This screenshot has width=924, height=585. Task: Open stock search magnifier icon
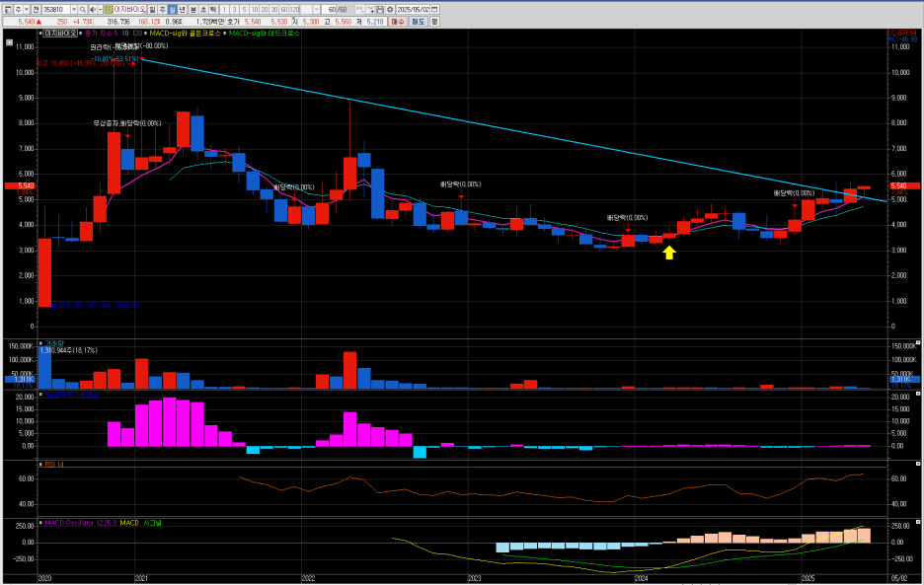coord(83,10)
